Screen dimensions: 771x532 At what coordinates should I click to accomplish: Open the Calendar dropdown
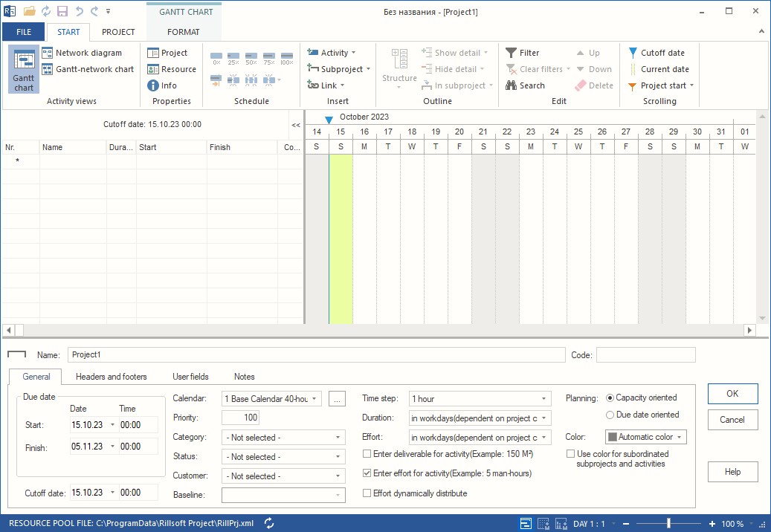coord(315,398)
